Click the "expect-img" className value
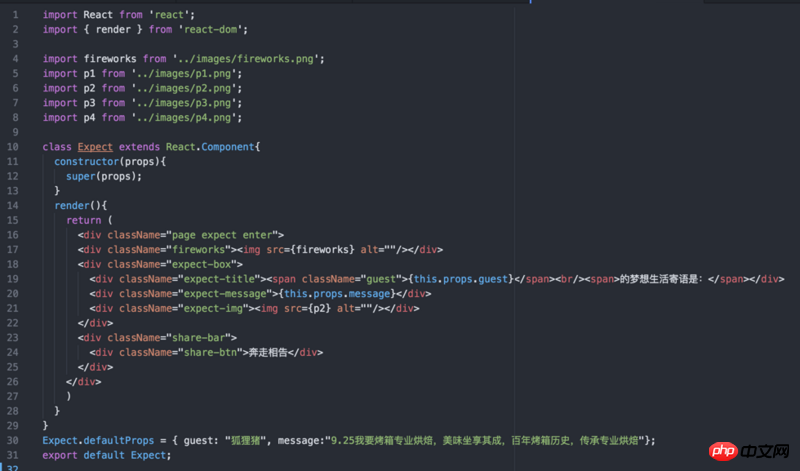Viewport: 800px width, 471px height. coord(213,309)
